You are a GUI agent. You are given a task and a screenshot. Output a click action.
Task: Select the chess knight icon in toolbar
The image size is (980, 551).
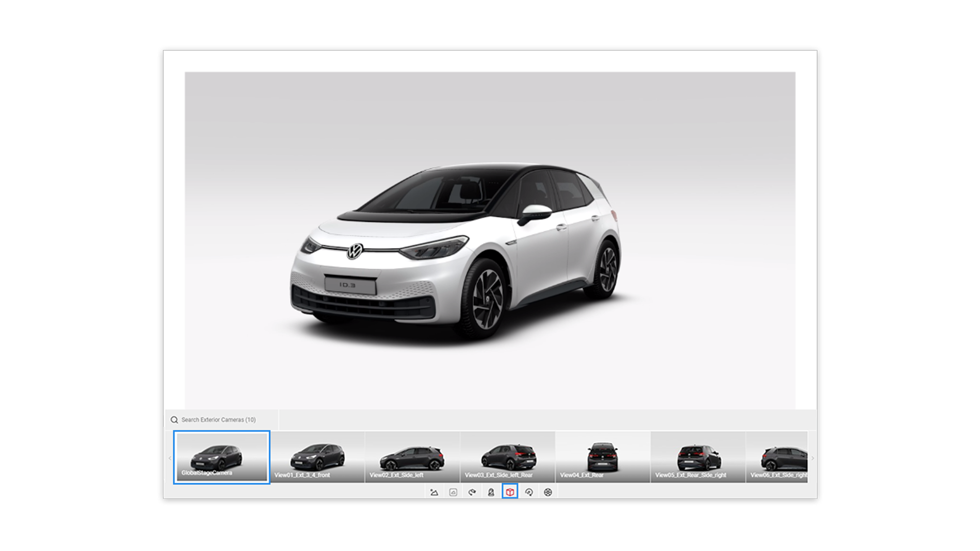click(x=491, y=492)
